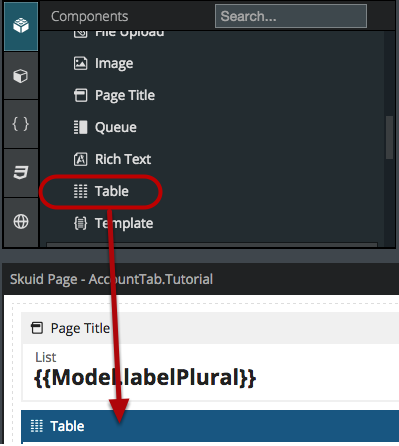Click the {{Model.labelPlural}} title text
Viewport: 399px width, 446px height.
[x=145, y=378]
